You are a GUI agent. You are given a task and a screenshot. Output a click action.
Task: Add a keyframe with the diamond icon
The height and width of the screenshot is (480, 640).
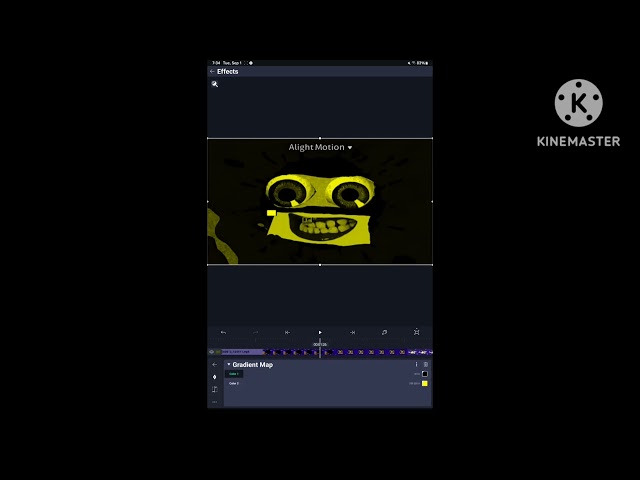tap(215, 377)
